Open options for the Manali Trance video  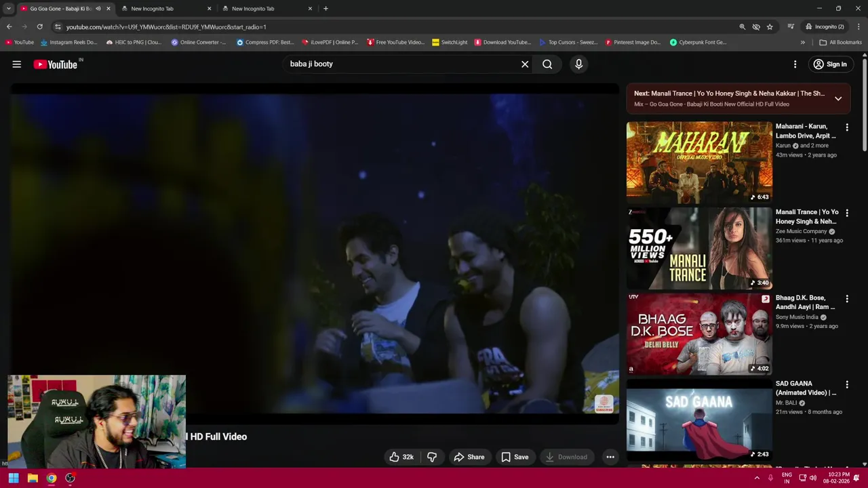coord(847,213)
